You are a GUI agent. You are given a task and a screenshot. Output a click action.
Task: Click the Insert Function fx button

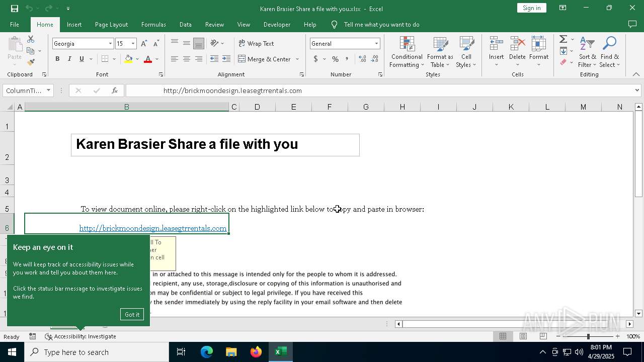pos(115,90)
